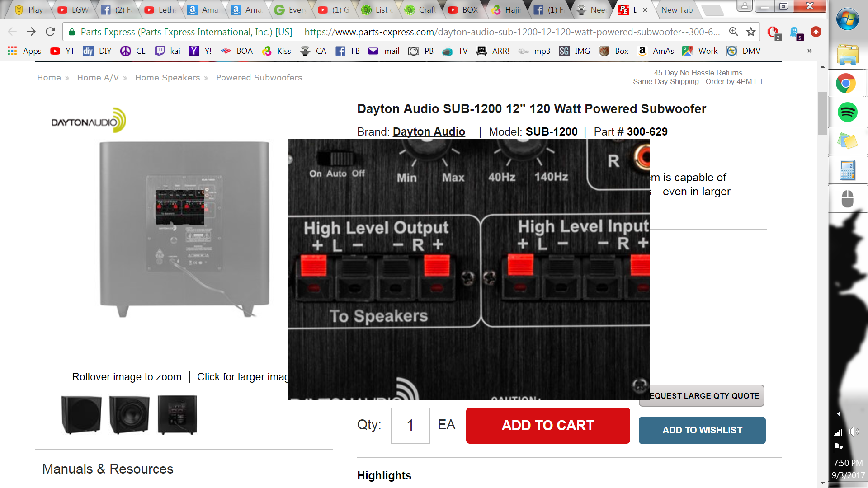Go to Powered Subwoofers breadcrumb
The width and height of the screenshot is (868, 488).
[259, 78]
